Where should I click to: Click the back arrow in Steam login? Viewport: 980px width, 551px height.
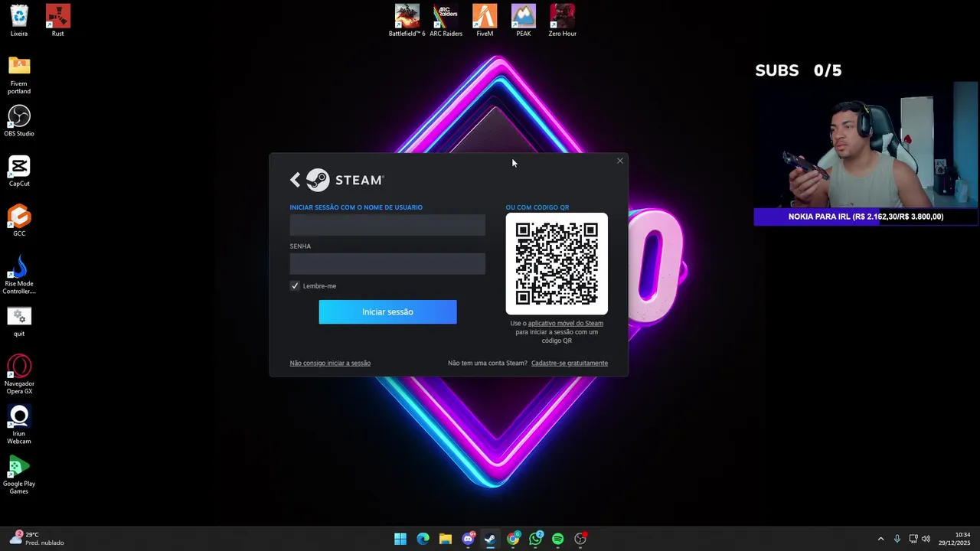[x=296, y=180]
